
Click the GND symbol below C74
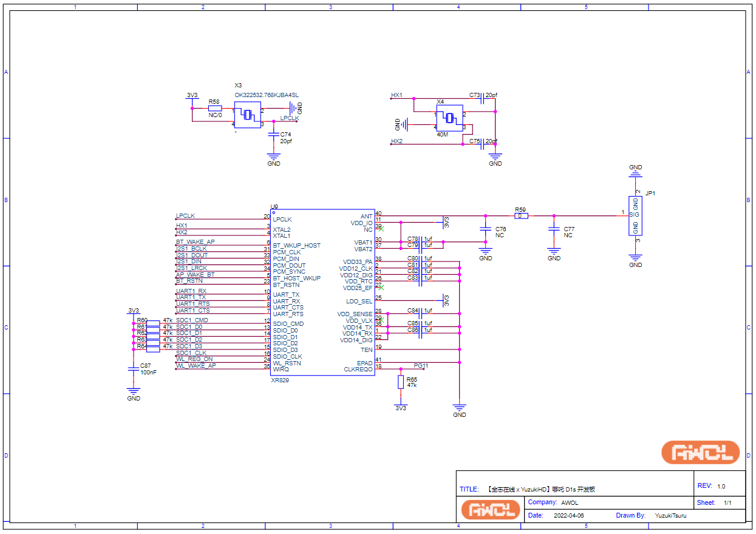point(274,158)
